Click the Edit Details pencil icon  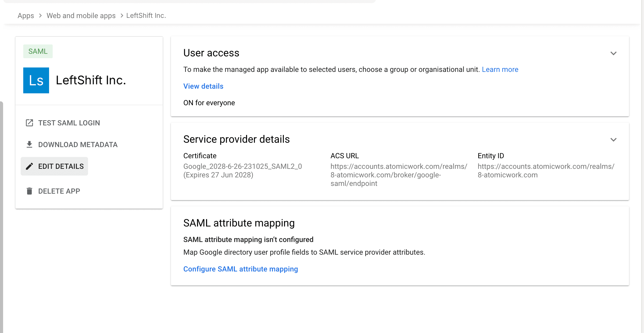click(x=29, y=166)
